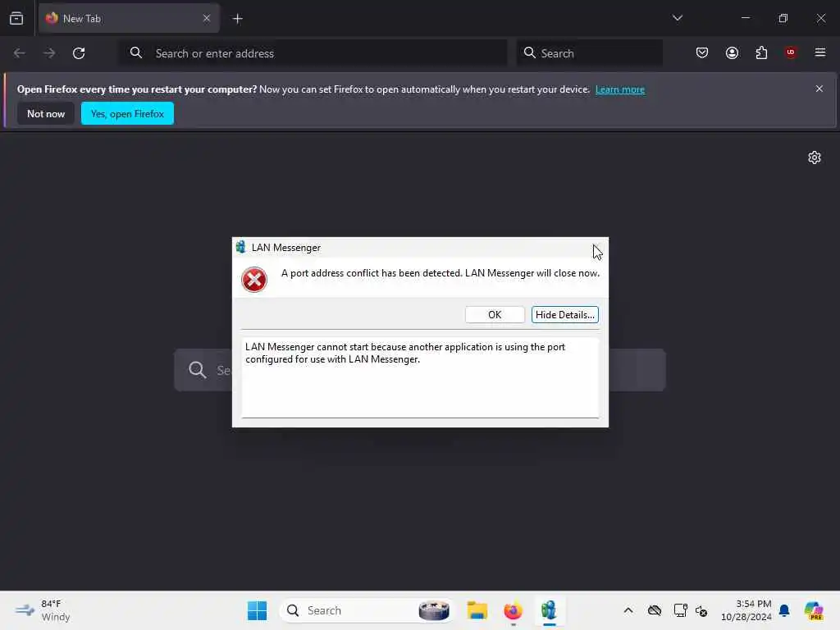
Task: Switch to Firefox on taskbar
Action: pos(513,610)
